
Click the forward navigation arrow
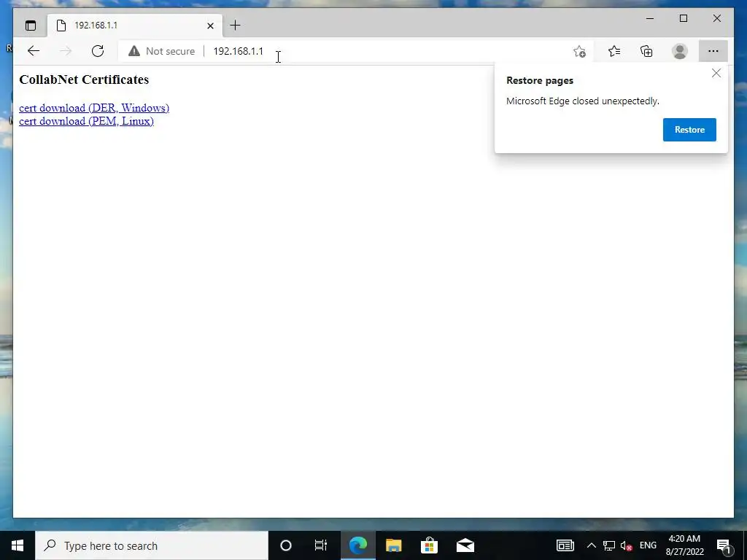tap(65, 51)
